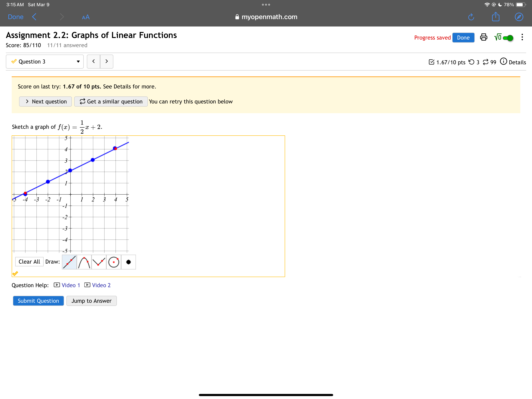
Task: Open the three-dot options menu
Action: (x=522, y=37)
